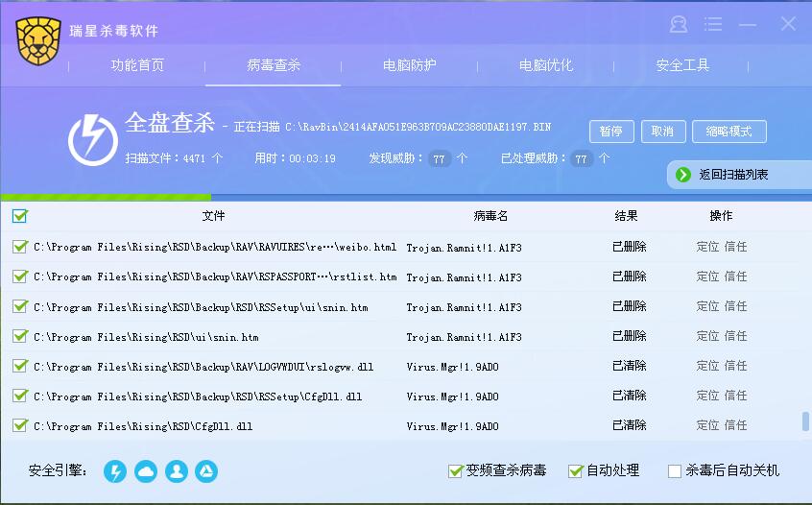Disable the 变频查杀病毒 option
Screen dimensions: 812x505
coord(455,470)
